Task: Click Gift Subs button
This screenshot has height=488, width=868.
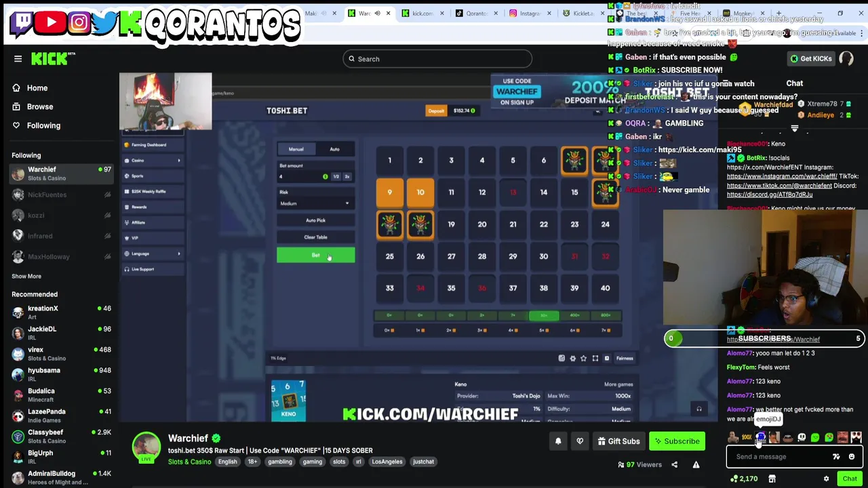Action: pyautogui.click(x=618, y=441)
